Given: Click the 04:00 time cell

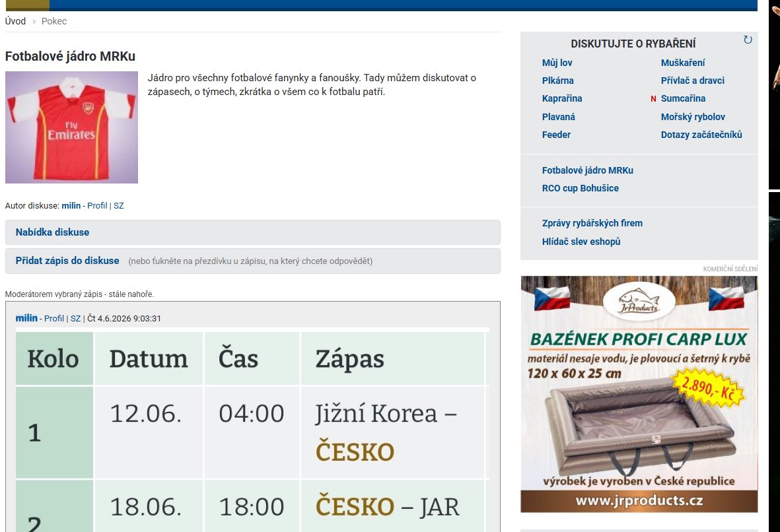Looking at the screenshot, I should (252, 432).
